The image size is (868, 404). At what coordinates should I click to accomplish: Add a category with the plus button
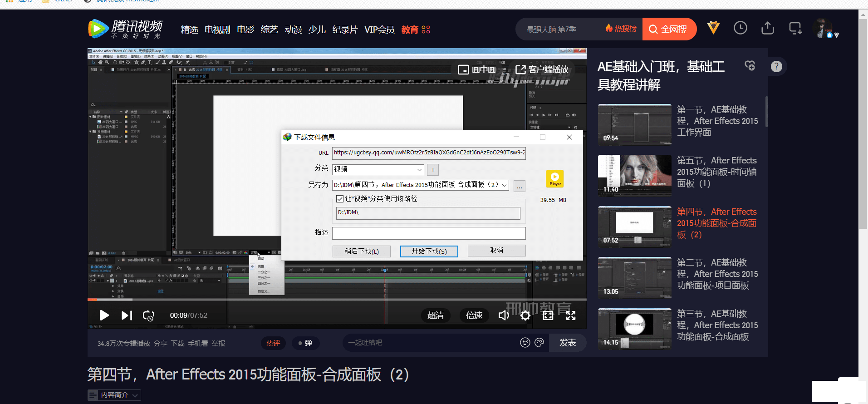point(433,170)
